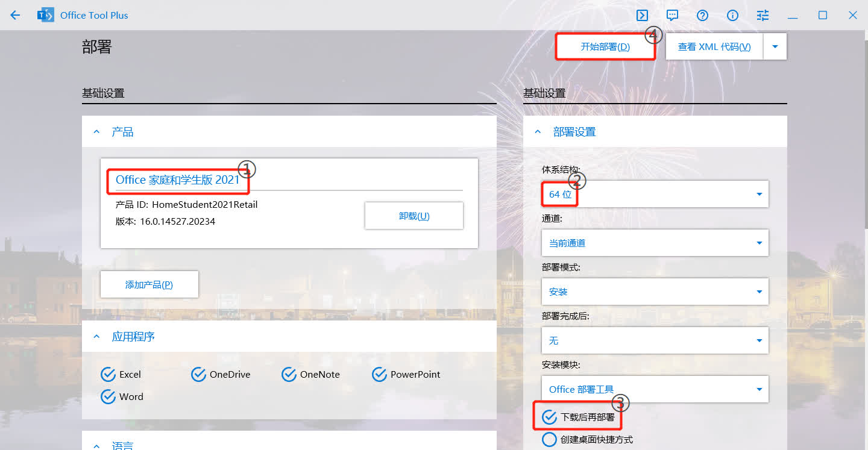This screenshot has height=450, width=868.
Task: Open the feedback chat icon
Action: click(673, 15)
